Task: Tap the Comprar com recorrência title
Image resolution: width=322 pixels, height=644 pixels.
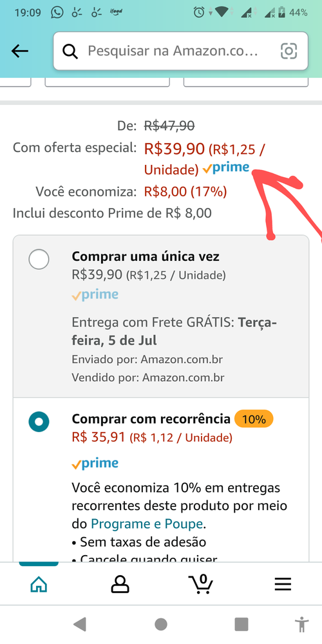Action: (x=151, y=419)
